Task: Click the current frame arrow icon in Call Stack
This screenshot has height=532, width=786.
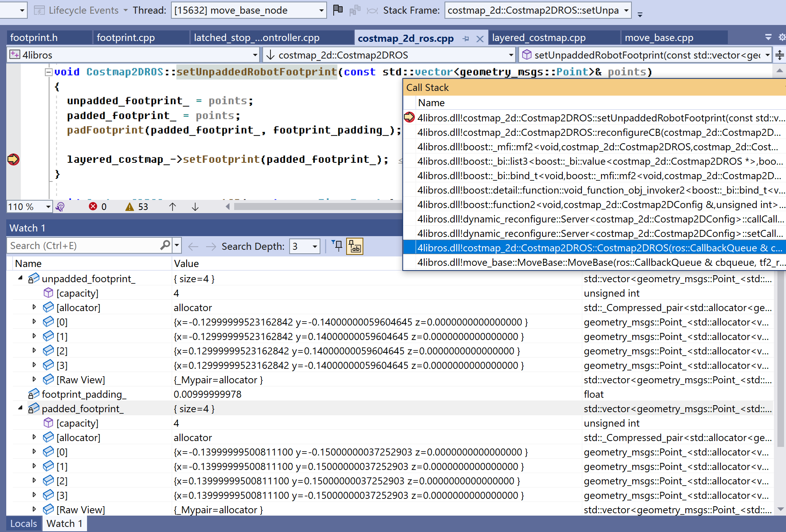Action: [409, 117]
